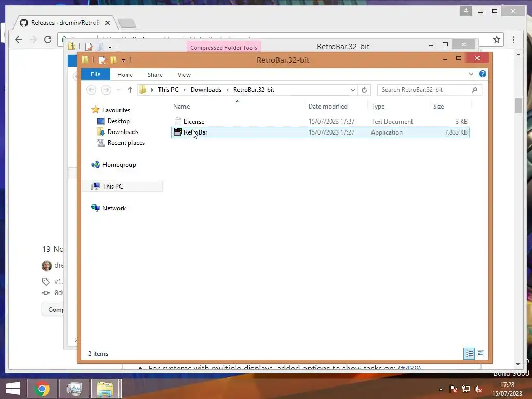
Task: Open File Explorer taskbar button
Action: pos(105,389)
